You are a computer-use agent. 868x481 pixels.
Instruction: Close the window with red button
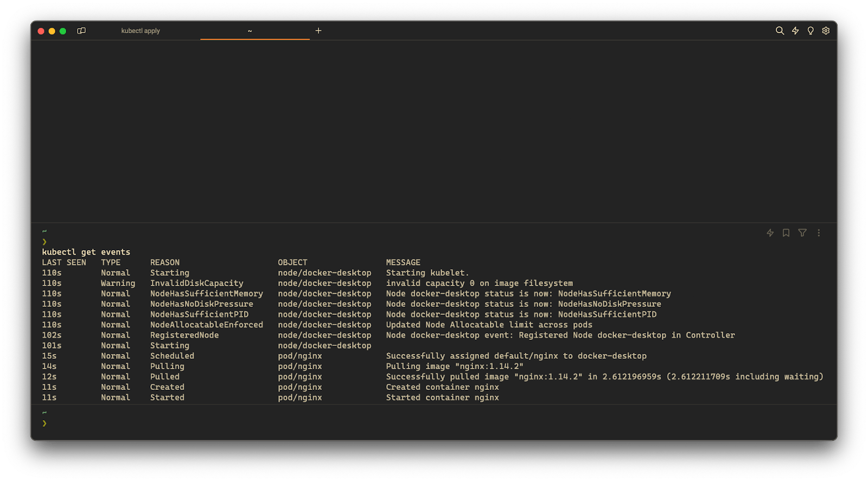[x=41, y=31]
